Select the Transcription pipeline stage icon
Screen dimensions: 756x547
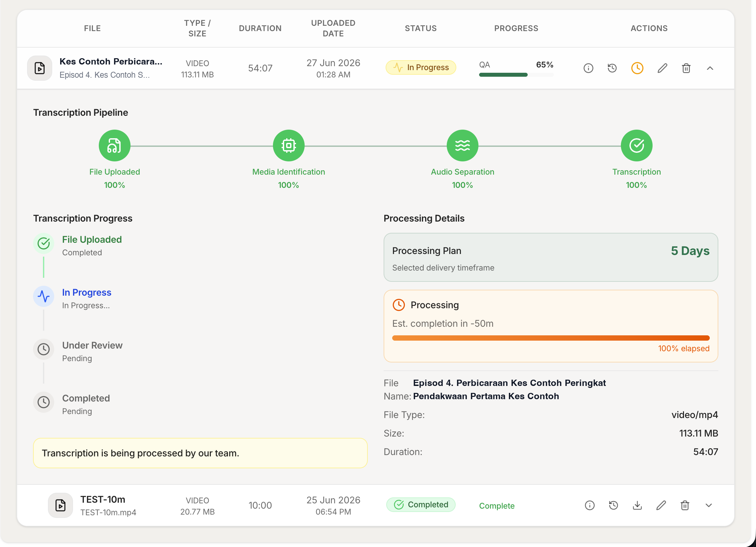(x=636, y=146)
